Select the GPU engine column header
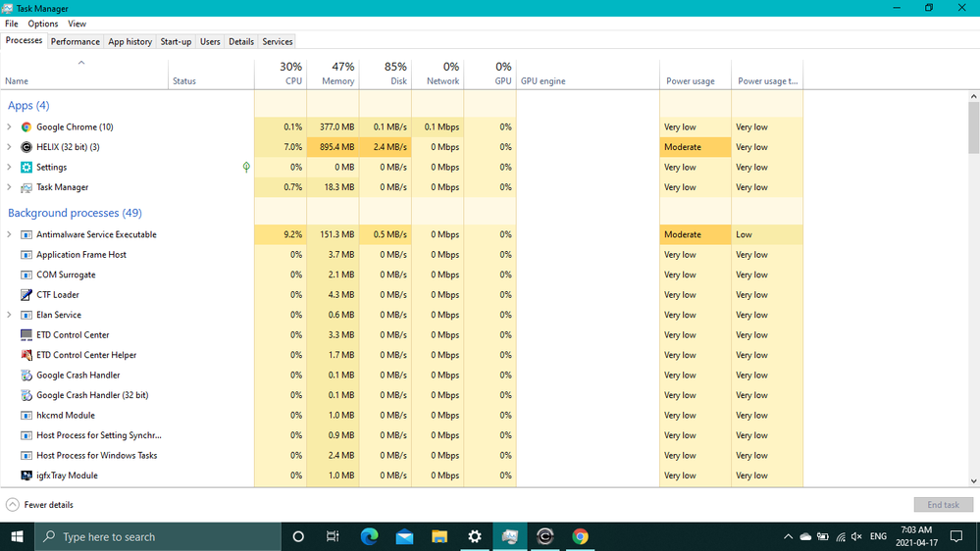The height and width of the screenshot is (551, 980). coord(589,74)
